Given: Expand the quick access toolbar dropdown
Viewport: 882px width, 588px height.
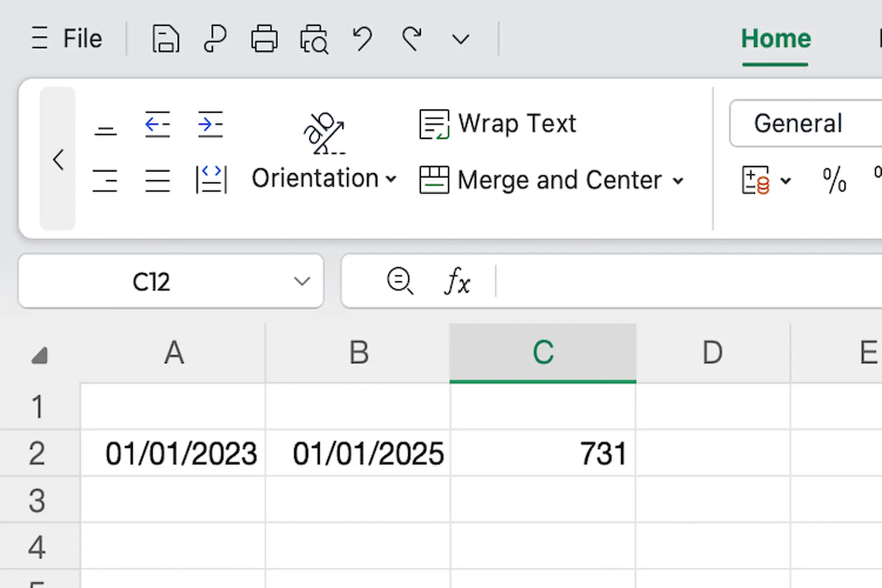Looking at the screenshot, I should (461, 40).
